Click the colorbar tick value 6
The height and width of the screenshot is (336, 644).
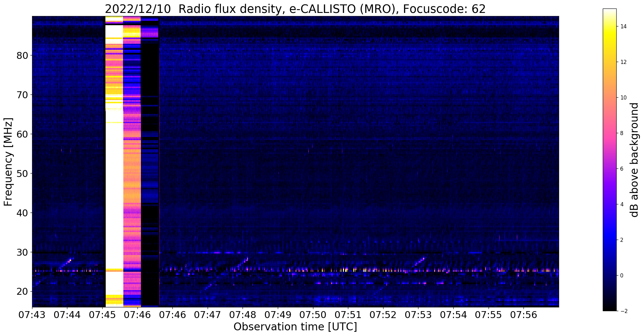pyautogui.click(x=621, y=169)
